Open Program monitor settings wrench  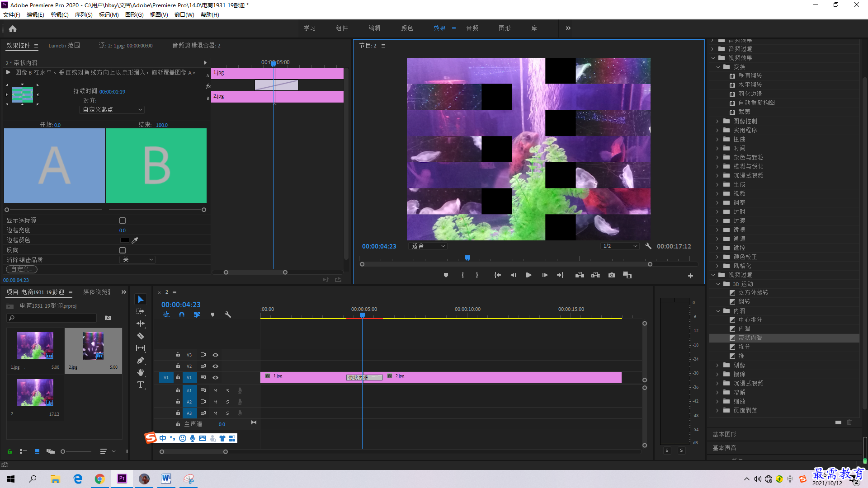tap(648, 246)
